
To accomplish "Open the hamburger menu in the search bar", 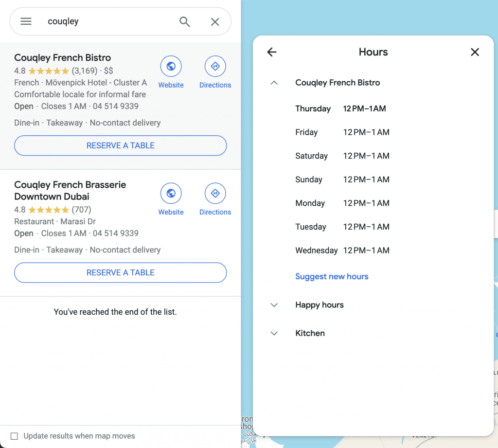I will tap(26, 21).
